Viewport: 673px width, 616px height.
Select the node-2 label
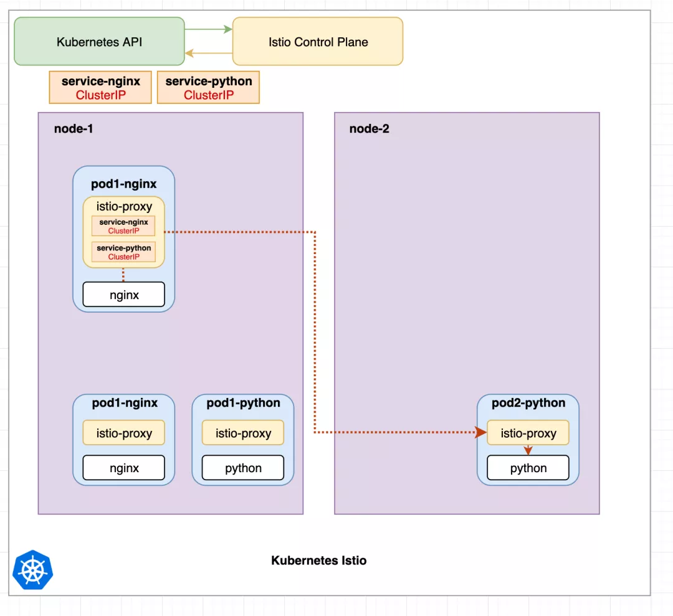coord(369,129)
